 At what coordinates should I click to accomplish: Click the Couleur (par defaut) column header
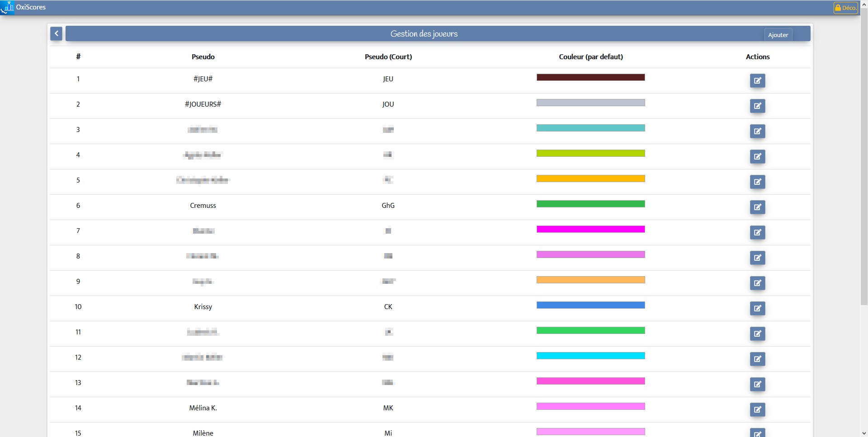591,57
